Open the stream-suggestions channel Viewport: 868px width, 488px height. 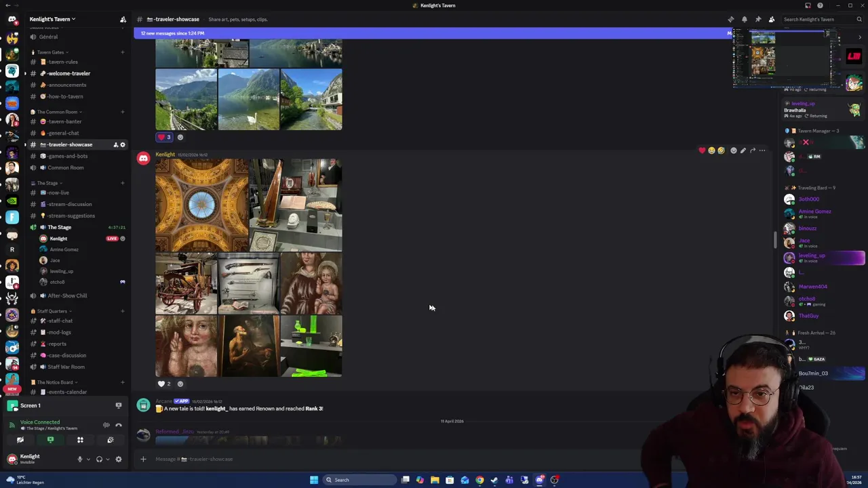click(x=77, y=216)
